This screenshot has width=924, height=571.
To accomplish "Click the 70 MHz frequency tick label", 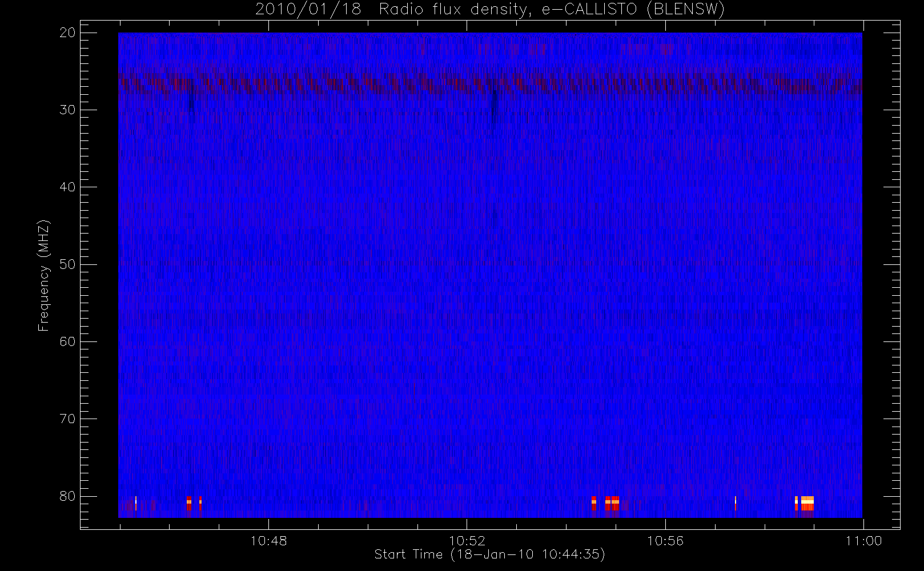I will (x=67, y=419).
